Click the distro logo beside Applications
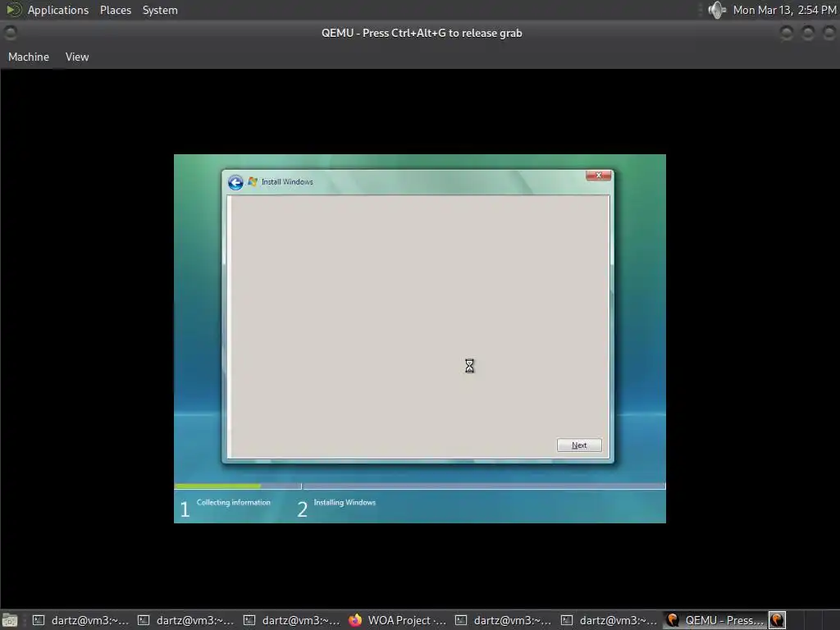 [13, 10]
